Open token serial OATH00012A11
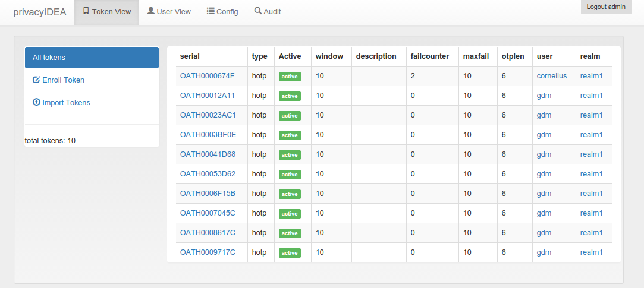This screenshot has width=644, height=288. click(x=208, y=96)
